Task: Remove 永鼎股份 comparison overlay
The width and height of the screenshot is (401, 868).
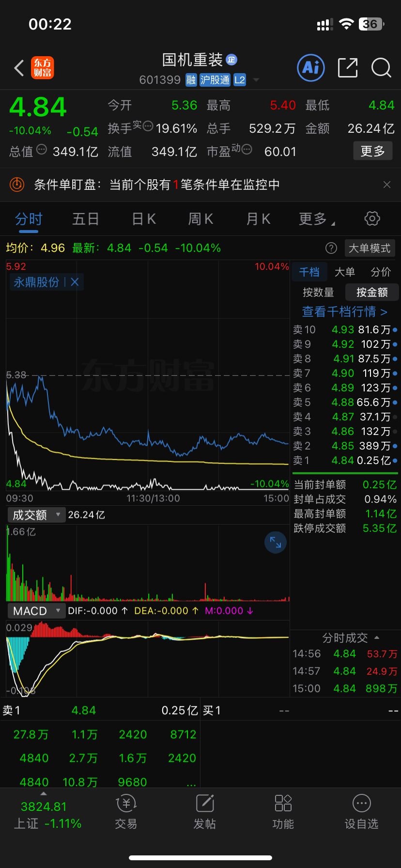Action: point(75,282)
